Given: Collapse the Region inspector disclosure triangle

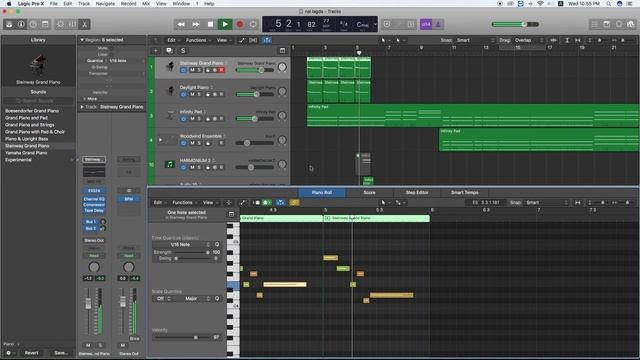Looking at the screenshot, I should pos(82,40).
